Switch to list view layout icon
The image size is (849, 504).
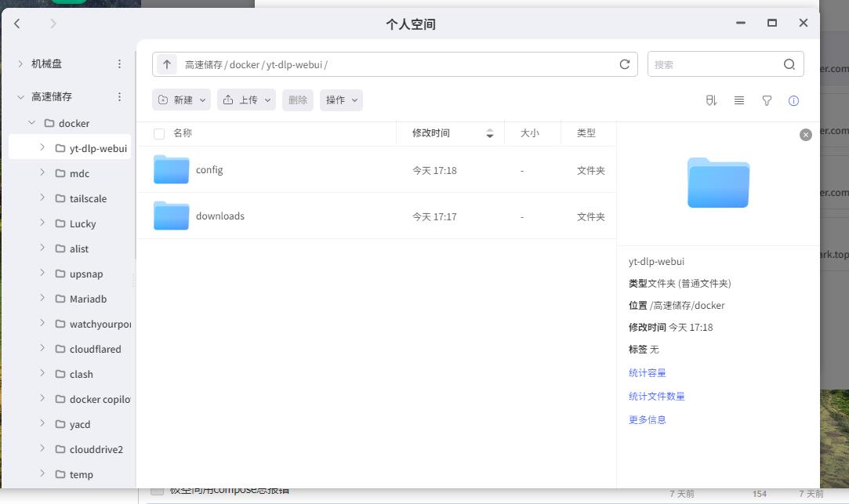(739, 100)
